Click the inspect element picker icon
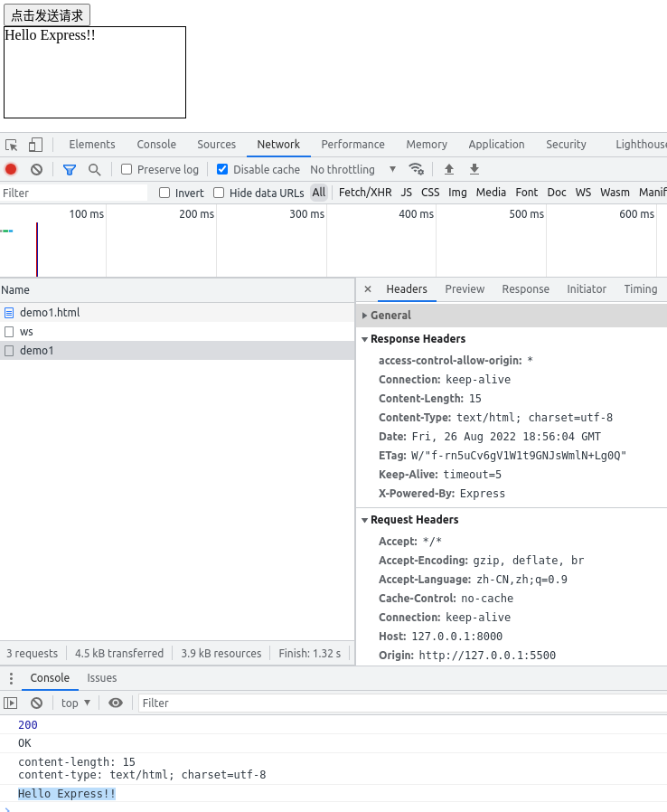The image size is (667, 812). point(12,145)
